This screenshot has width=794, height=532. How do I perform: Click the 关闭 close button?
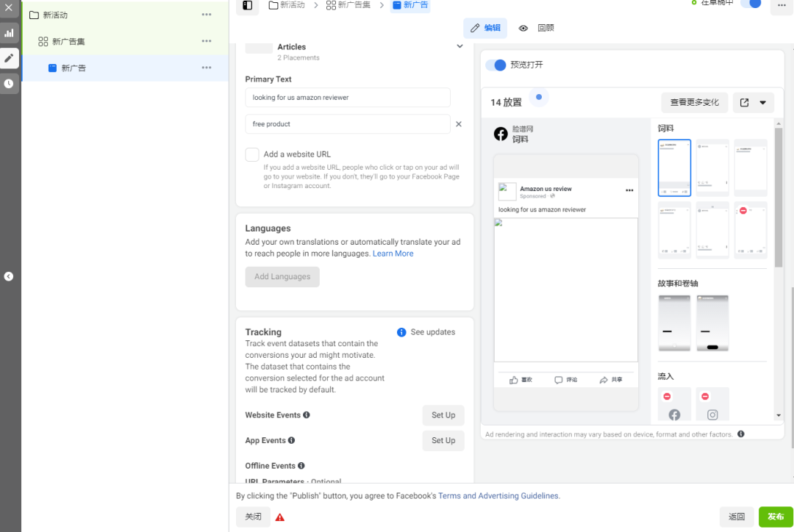pyautogui.click(x=253, y=517)
